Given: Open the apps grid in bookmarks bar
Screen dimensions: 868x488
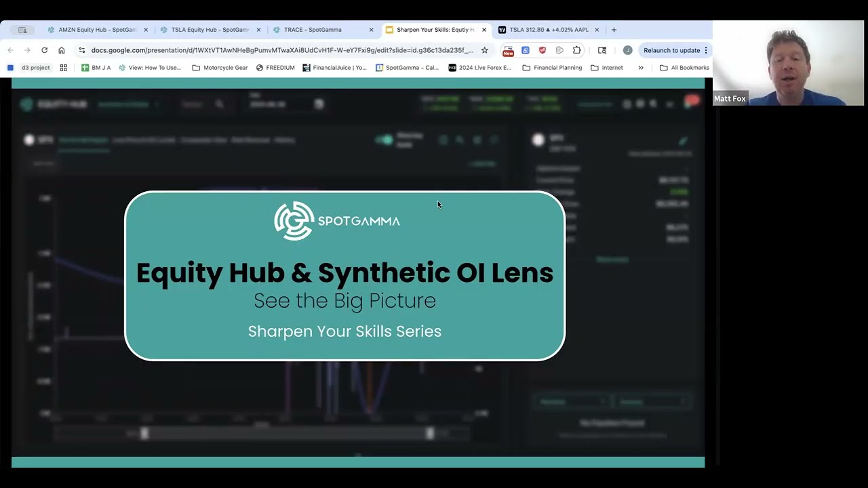Looking at the screenshot, I should click(x=64, y=68).
